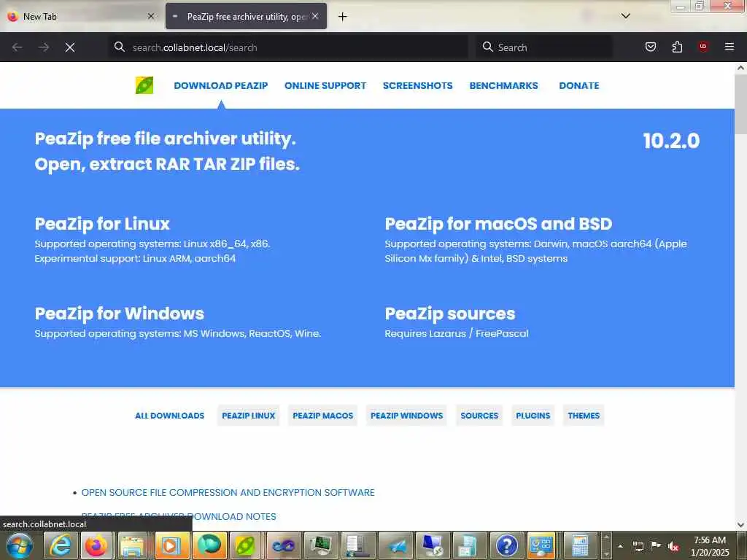The image size is (747, 560).
Task: Open the Windows Start button
Action: [x=20, y=545]
